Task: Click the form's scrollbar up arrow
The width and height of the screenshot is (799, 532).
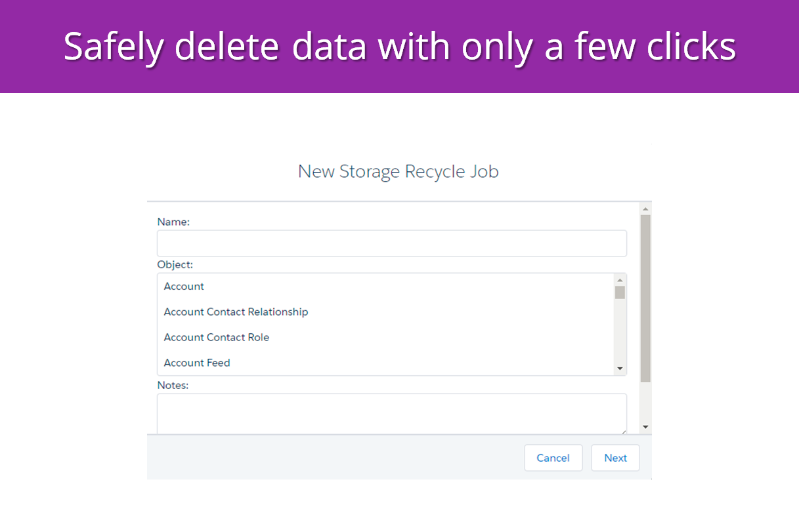Action: click(645, 209)
